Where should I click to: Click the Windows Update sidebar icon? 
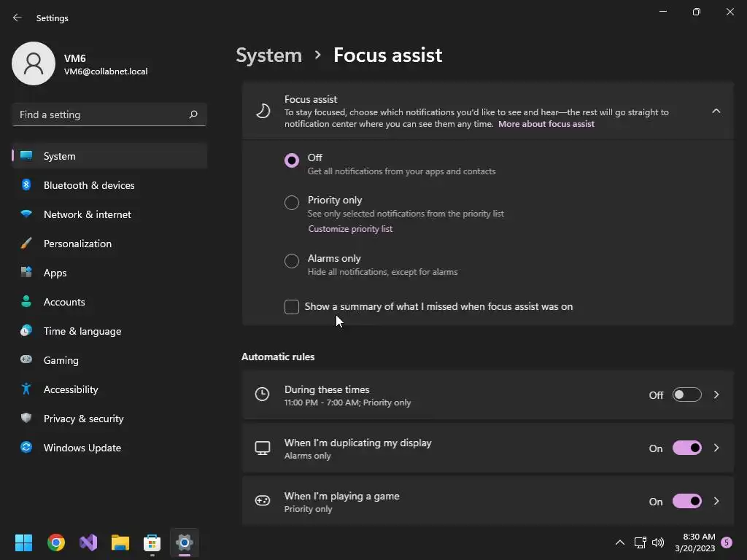(26, 448)
